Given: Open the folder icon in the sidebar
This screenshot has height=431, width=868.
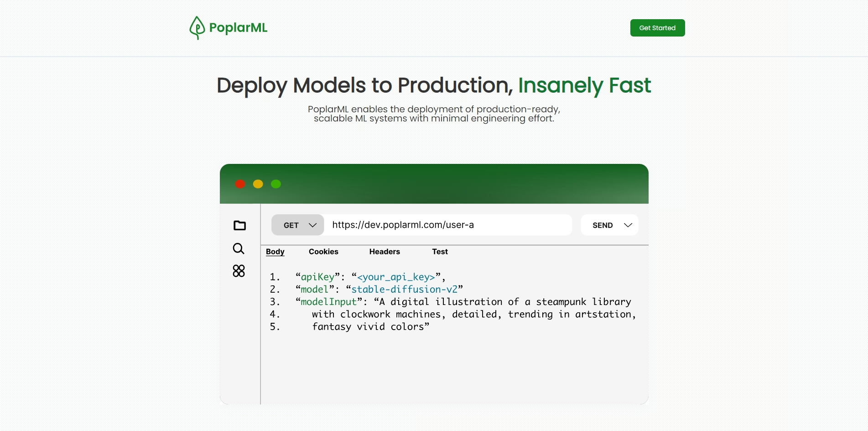Looking at the screenshot, I should click(x=239, y=226).
